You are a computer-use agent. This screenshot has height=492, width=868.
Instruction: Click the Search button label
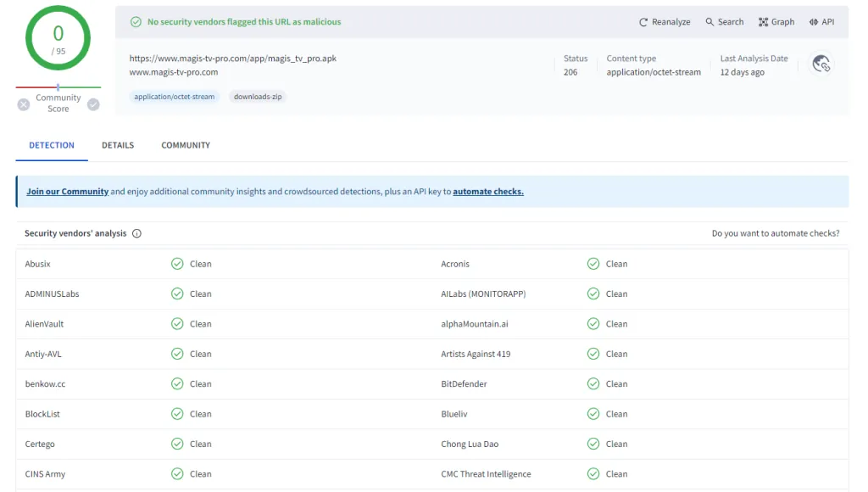tap(731, 22)
